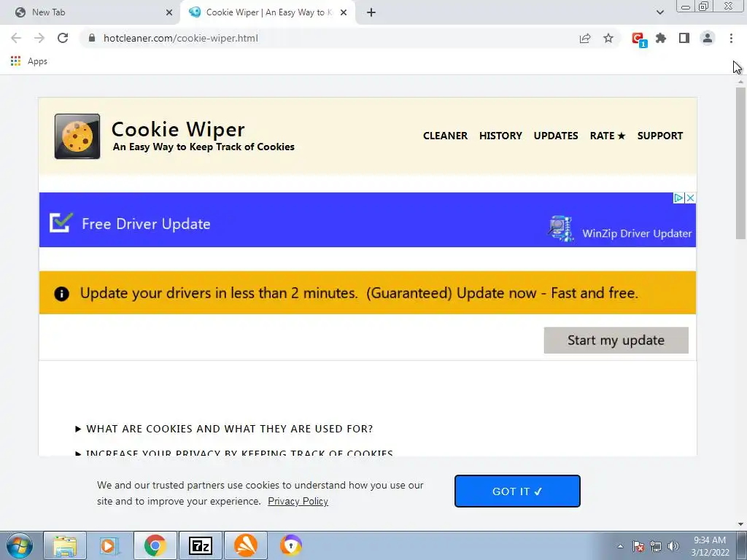The width and height of the screenshot is (747, 560).
Task: Open a new browser tab
Action: [x=371, y=12]
